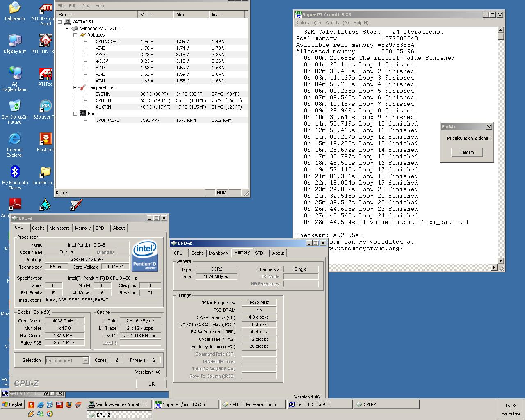
Task: Open View menu in Hardware Monitor
Action: (x=86, y=6)
